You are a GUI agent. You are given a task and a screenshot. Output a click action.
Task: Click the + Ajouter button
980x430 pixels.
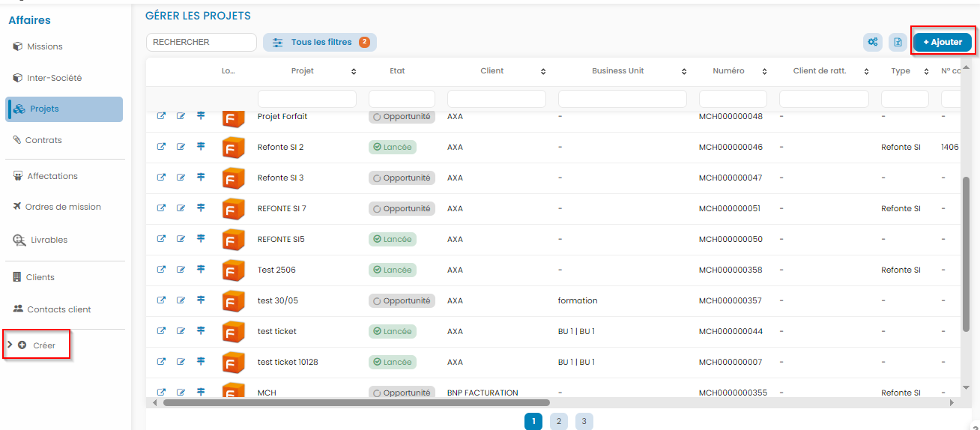tap(942, 43)
